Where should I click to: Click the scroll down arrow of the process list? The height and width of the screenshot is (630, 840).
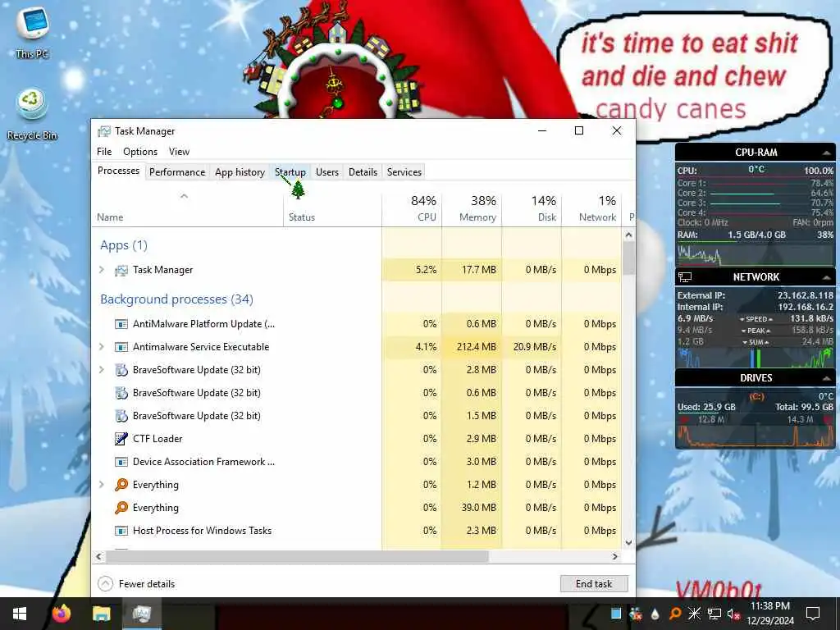[x=629, y=543]
